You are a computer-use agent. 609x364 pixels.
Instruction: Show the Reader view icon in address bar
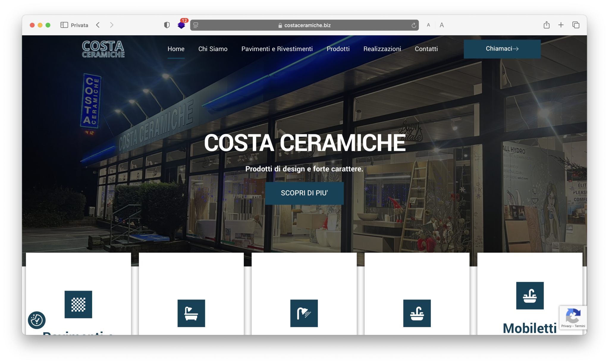[196, 25]
